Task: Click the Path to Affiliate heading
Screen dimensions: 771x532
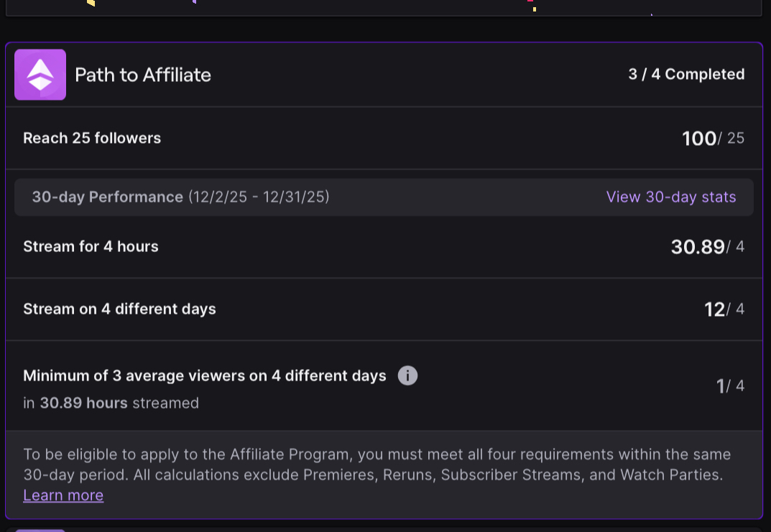Action: (143, 75)
